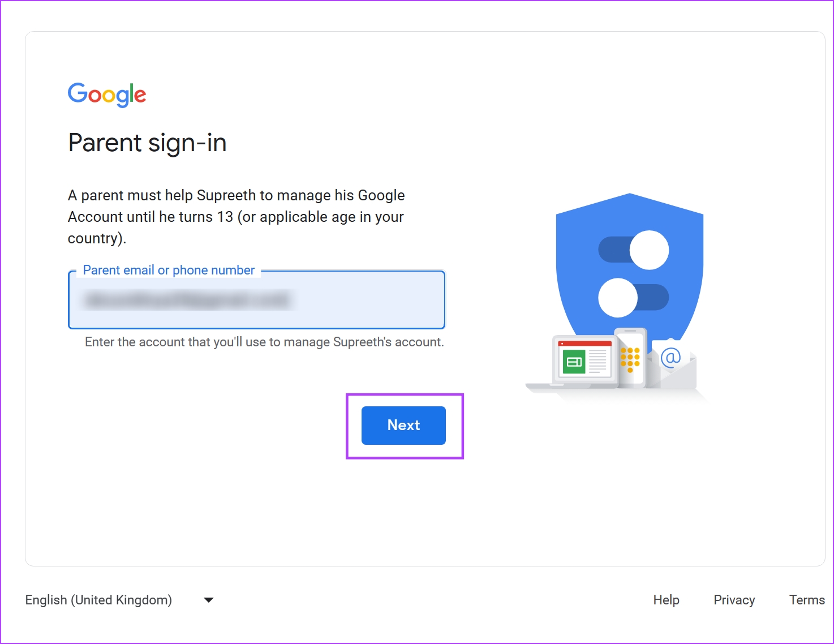Click the green sheet icon on the laptop screen
834x644 pixels.
point(573,360)
